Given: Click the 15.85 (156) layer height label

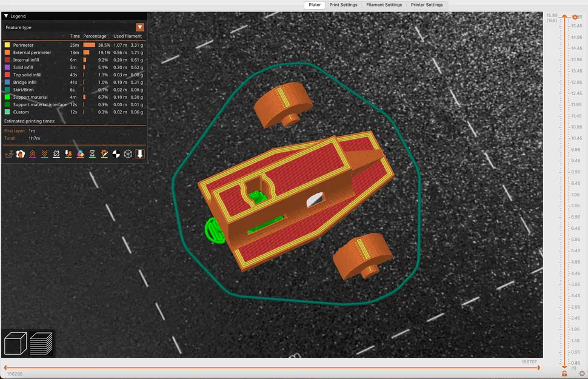Looking at the screenshot, I should pyautogui.click(x=552, y=18).
